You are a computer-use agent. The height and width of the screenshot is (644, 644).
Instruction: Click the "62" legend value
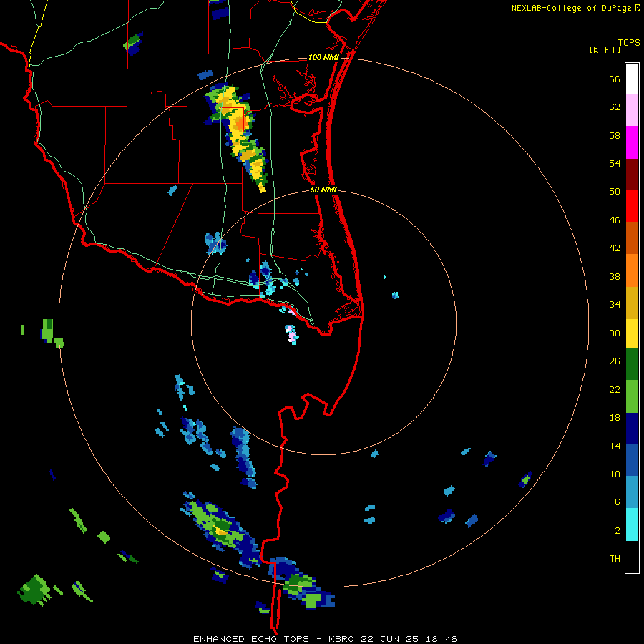click(615, 107)
